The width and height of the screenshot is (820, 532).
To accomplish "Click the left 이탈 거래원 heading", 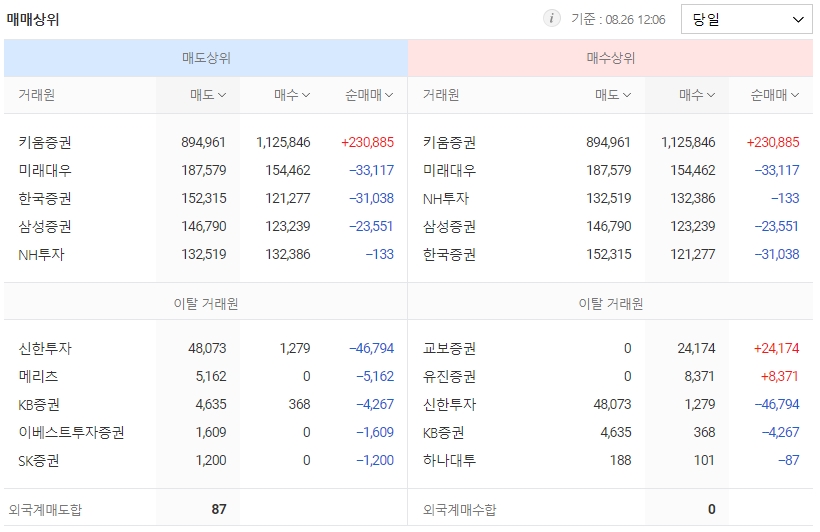I will pos(206,304).
